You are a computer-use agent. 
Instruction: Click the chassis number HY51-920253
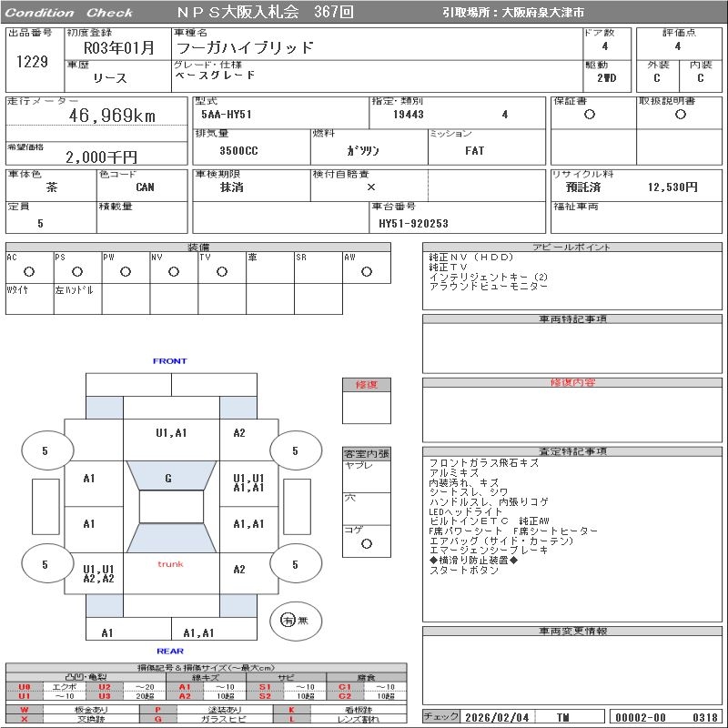click(x=414, y=223)
